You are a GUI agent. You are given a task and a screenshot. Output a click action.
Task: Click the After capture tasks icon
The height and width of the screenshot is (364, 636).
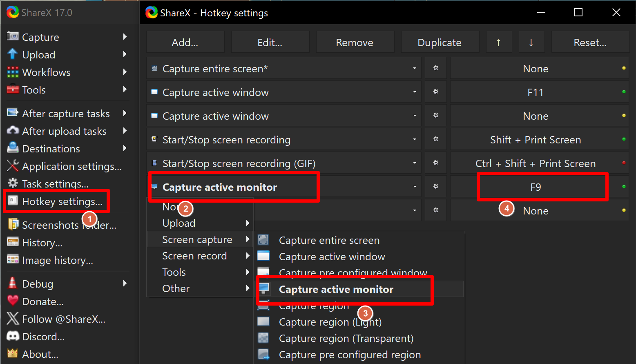pyautogui.click(x=13, y=113)
